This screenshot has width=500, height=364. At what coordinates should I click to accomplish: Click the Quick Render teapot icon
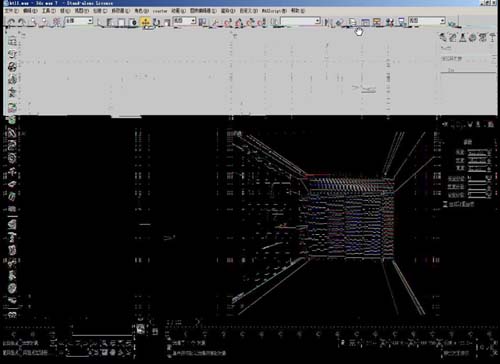tap(452, 23)
